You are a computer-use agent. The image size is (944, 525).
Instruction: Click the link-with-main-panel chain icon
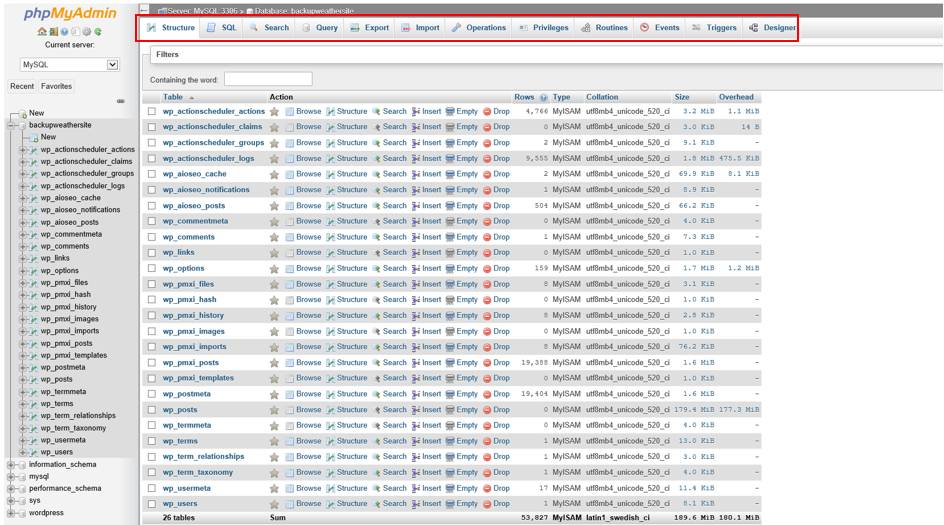pyautogui.click(x=121, y=101)
